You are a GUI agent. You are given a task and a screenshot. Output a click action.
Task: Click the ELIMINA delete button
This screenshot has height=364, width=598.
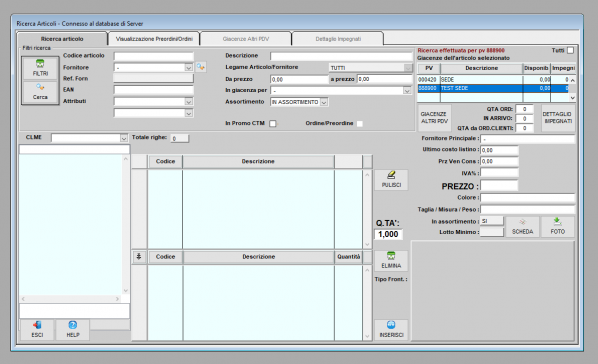click(391, 261)
